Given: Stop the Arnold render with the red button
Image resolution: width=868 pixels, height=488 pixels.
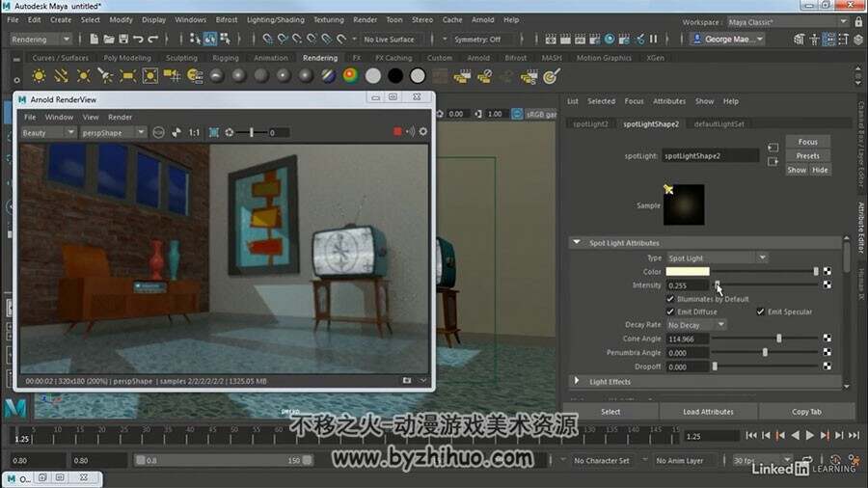Looking at the screenshot, I should pyautogui.click(x=397, y=132).
